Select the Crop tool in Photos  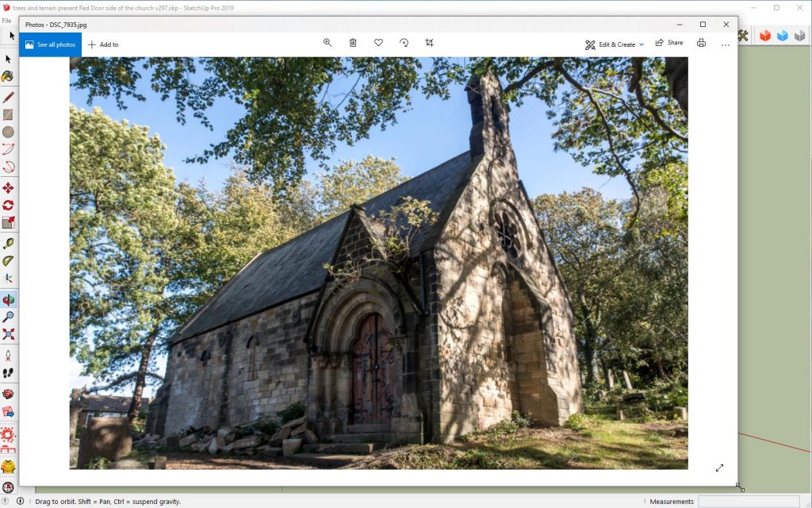(x=429, y=43)
